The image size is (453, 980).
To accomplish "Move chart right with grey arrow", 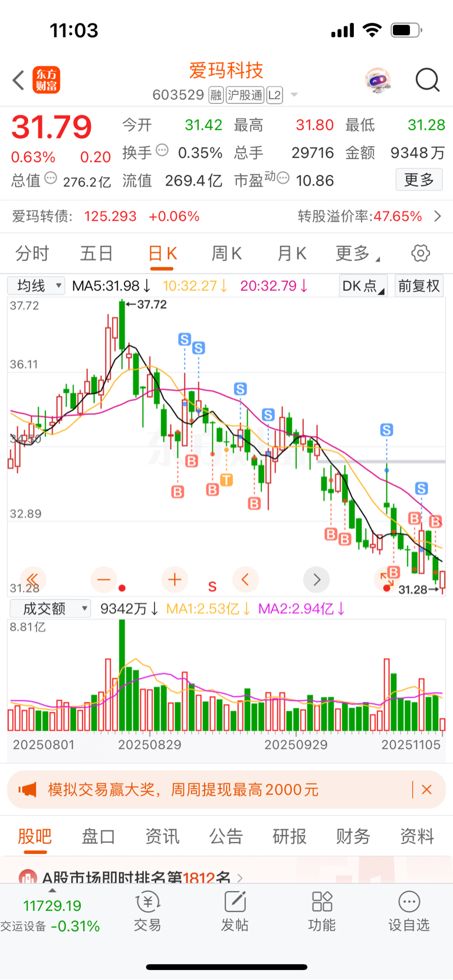I will point(316,579).
